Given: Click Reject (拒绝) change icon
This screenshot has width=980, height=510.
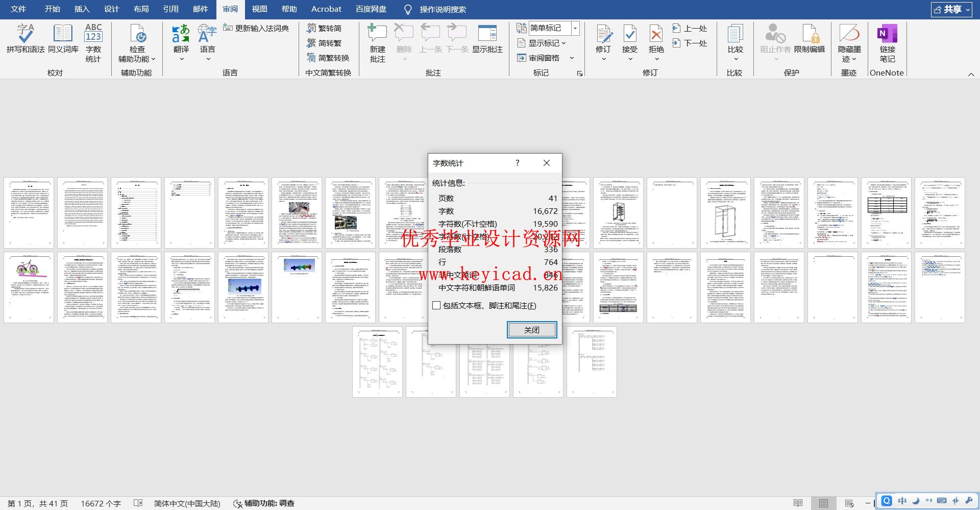Looking at the screenshot, I should 656,34.
